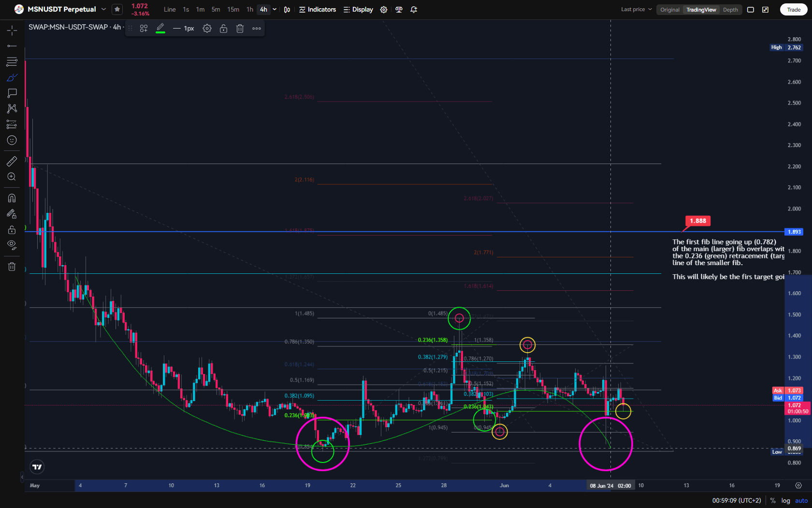Viewport: 812px width, 508px height.
Task: Open the trend line drawing tool
Action: [12, 46]
